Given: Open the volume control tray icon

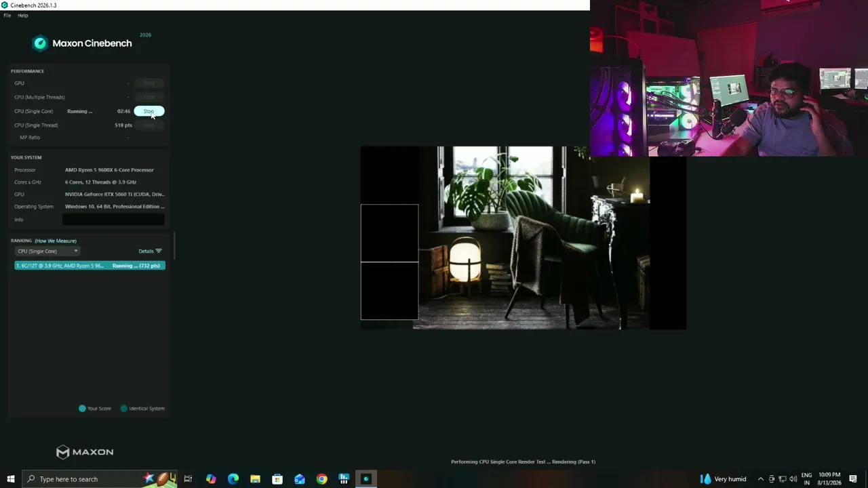Looking at the screenshot, I should click(x=793, y=479).
